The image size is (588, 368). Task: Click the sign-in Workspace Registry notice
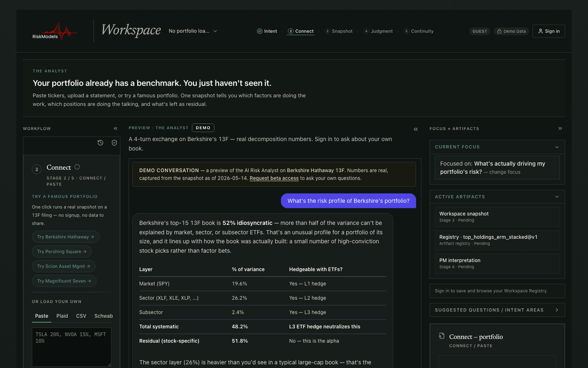click(497, 291)
